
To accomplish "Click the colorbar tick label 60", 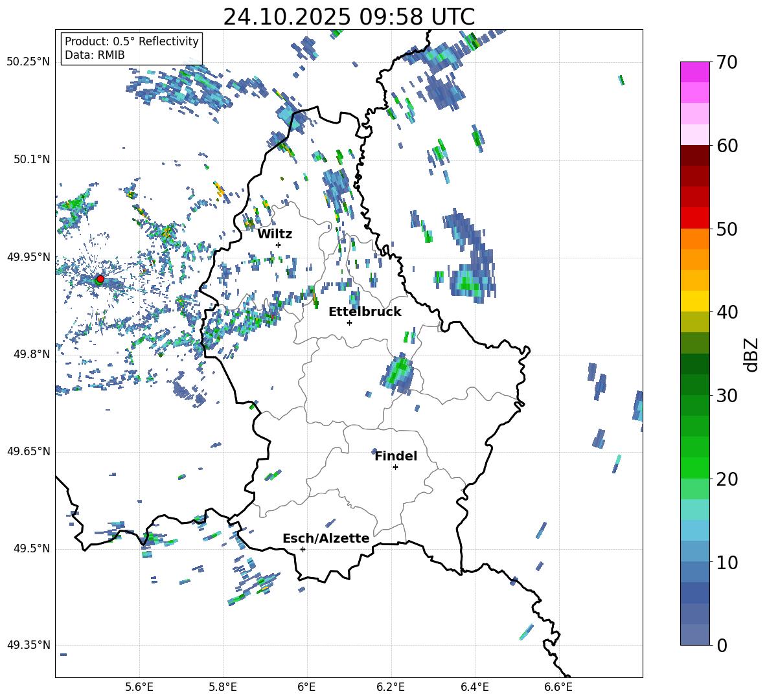I will click(x=727, y=146).
